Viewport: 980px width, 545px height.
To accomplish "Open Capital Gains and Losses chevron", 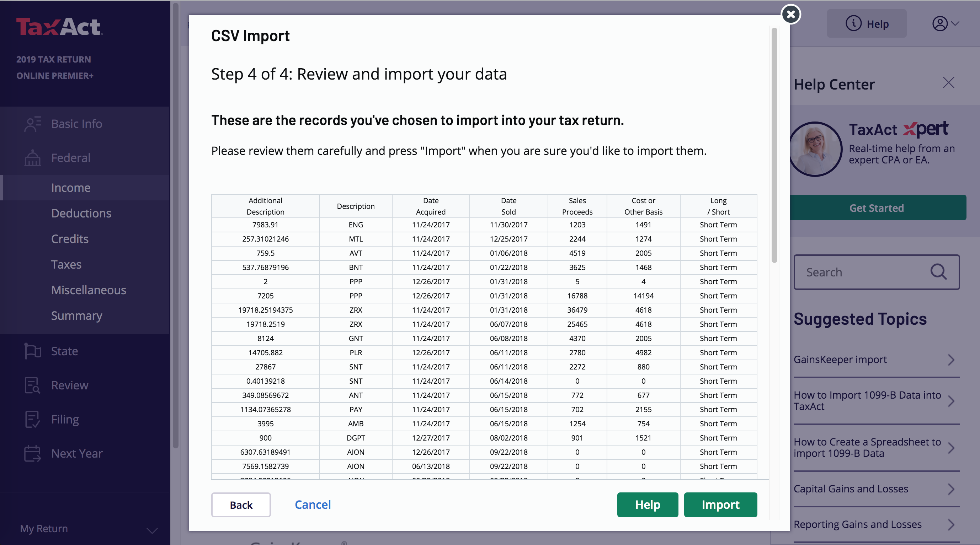I will (951, 489).
